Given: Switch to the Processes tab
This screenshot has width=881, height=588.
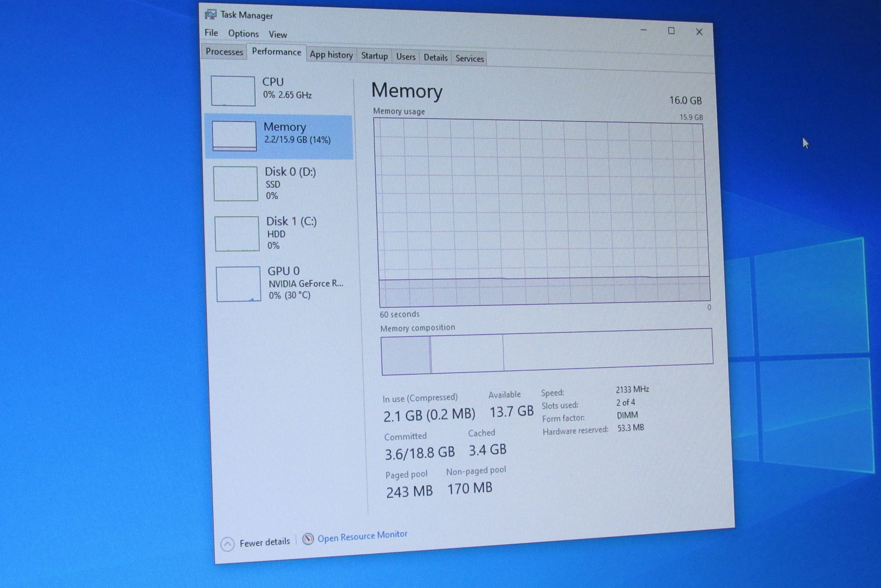Looking at the screenshot, I should coord(224,52).
